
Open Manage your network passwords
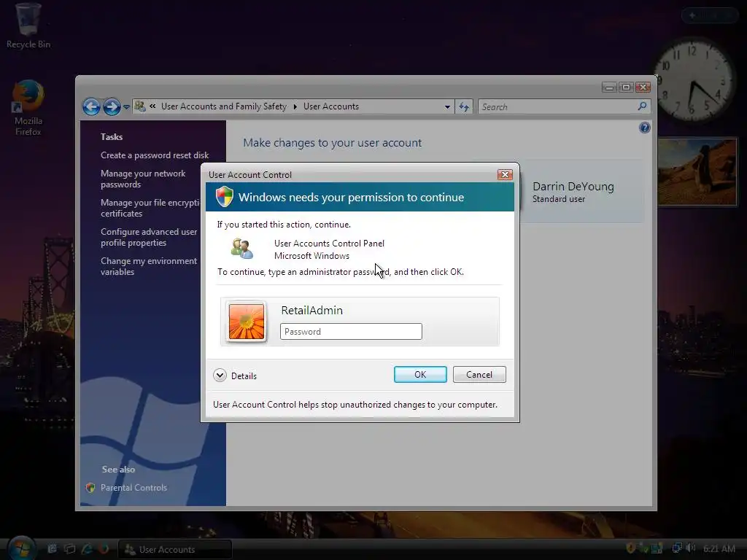(x=143, y=179)
